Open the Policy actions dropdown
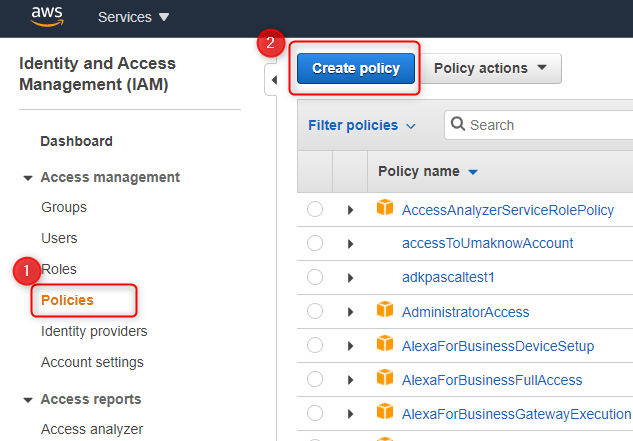This screenshot has width=633, height=441. (x=490, y=68)
